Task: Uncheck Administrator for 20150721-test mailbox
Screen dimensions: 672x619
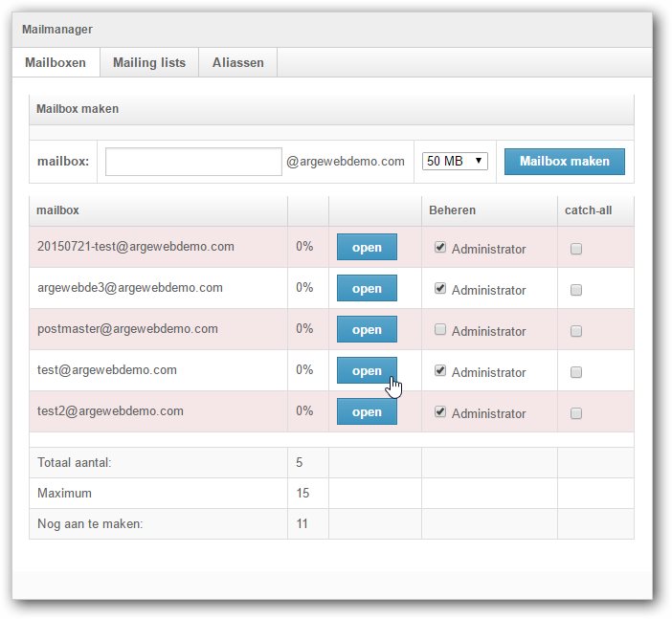Action: tap(440, 248)
